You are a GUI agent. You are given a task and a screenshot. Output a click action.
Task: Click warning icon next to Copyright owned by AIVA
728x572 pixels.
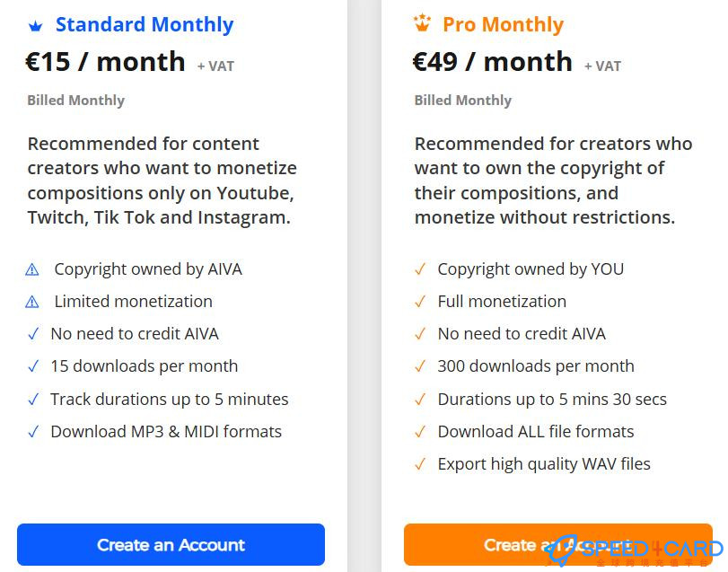point(32,269)
